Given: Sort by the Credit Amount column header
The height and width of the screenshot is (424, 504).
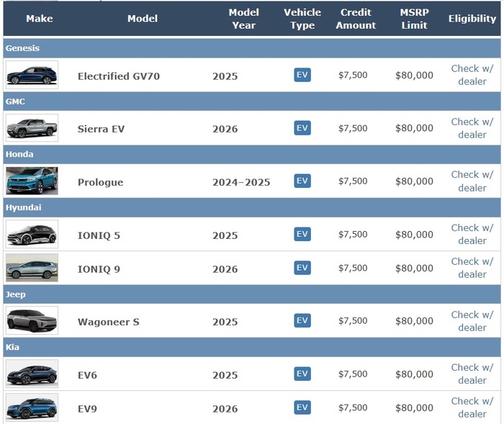Looking at the screenshot, I should tap(356, 19).
